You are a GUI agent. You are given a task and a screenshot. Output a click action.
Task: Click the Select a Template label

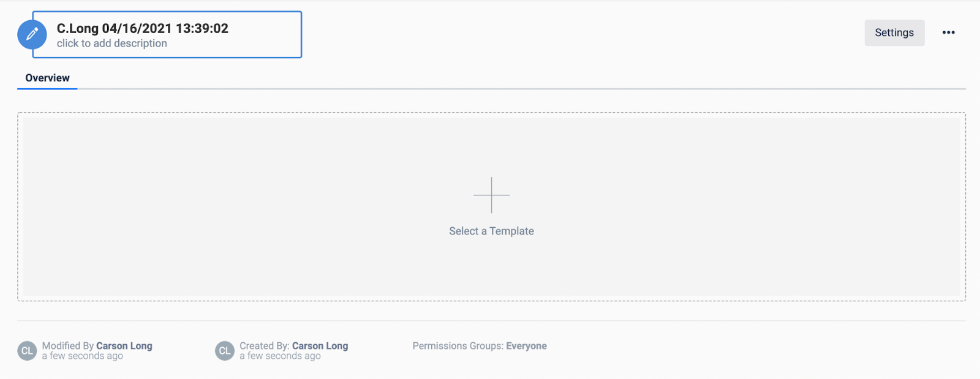pyautogui.click(x=491, y=231)
